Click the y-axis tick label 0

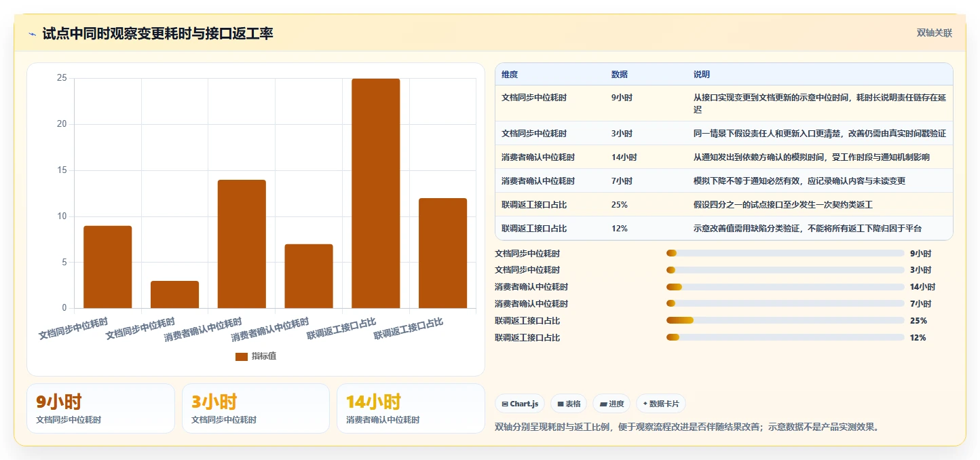click(x=64, y=308)
